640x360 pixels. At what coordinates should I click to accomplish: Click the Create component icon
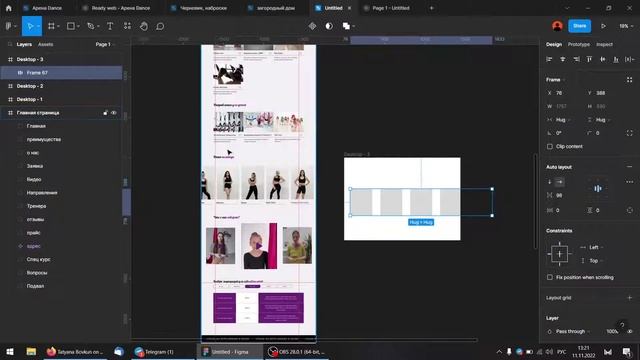pyautogui.click(x=312, y=26)
